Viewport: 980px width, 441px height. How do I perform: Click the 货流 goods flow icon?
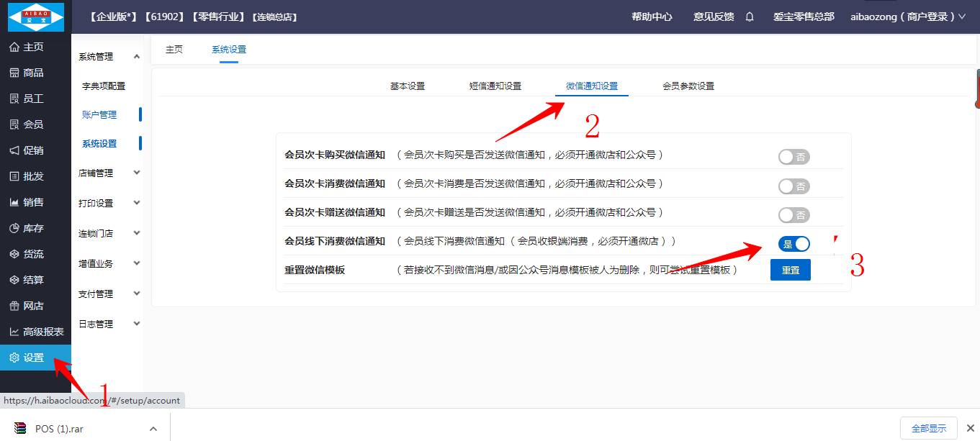point(14,254)
